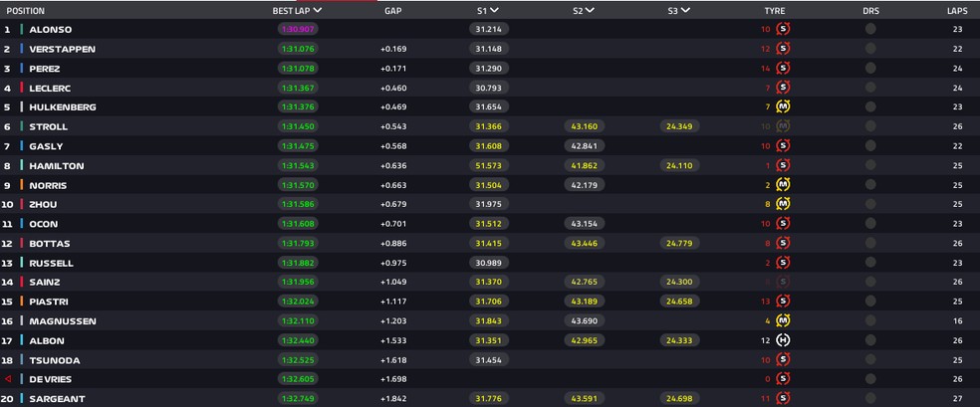Viewport: 980px width, 407px height.
Task: Select driver name Alonso
Action: (50, 29)
